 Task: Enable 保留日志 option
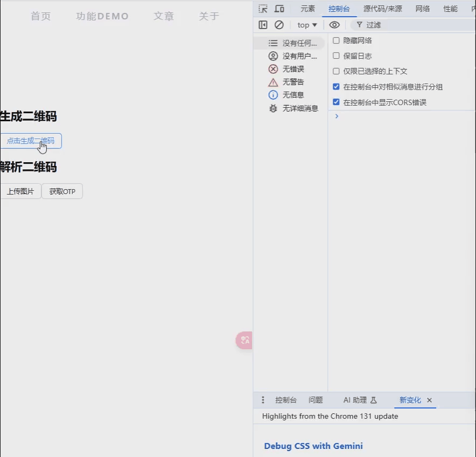[336, 56]
